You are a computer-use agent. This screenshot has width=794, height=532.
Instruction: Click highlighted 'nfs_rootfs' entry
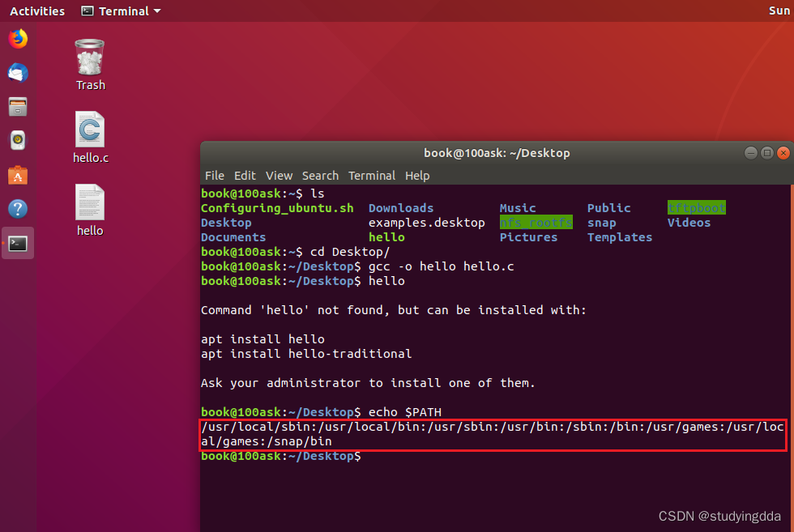[536, 223]
